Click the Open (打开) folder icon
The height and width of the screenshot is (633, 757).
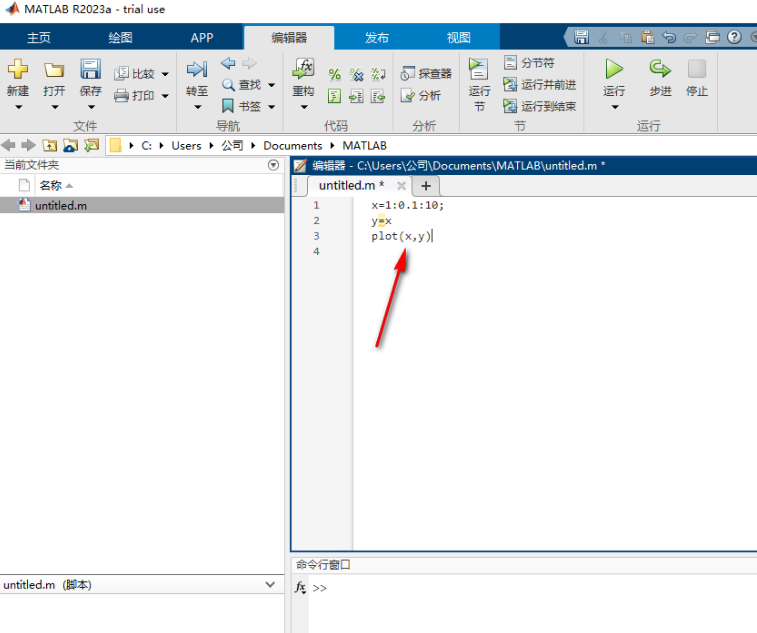click(54, 70)
